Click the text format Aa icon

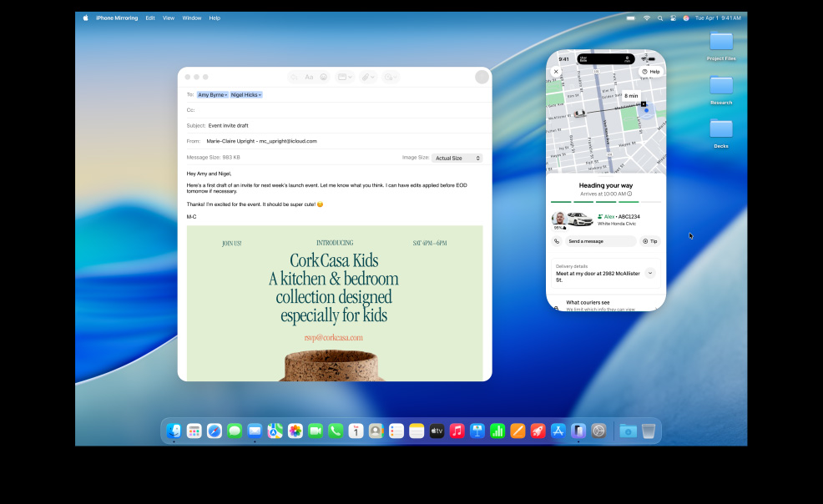tap(309, 77)
